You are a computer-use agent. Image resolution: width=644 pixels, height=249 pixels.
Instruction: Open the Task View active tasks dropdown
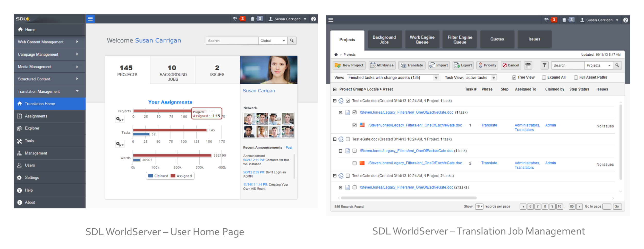[481, 78]
